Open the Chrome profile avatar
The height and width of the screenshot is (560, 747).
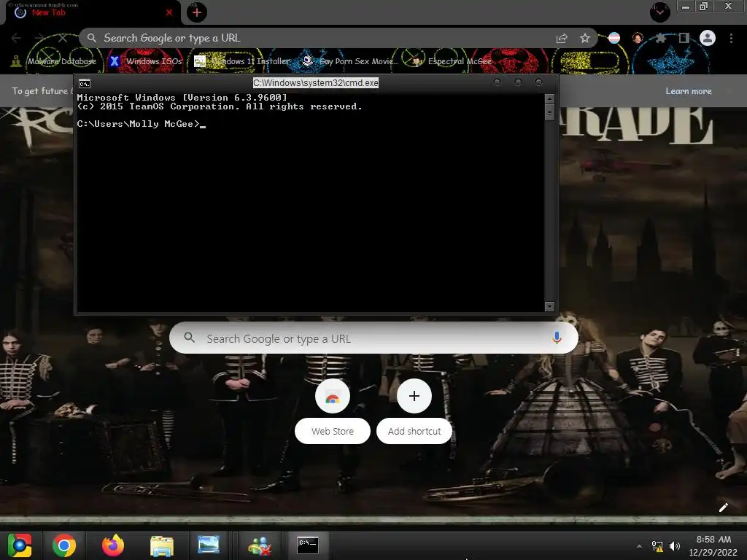(x=708, y=38)
